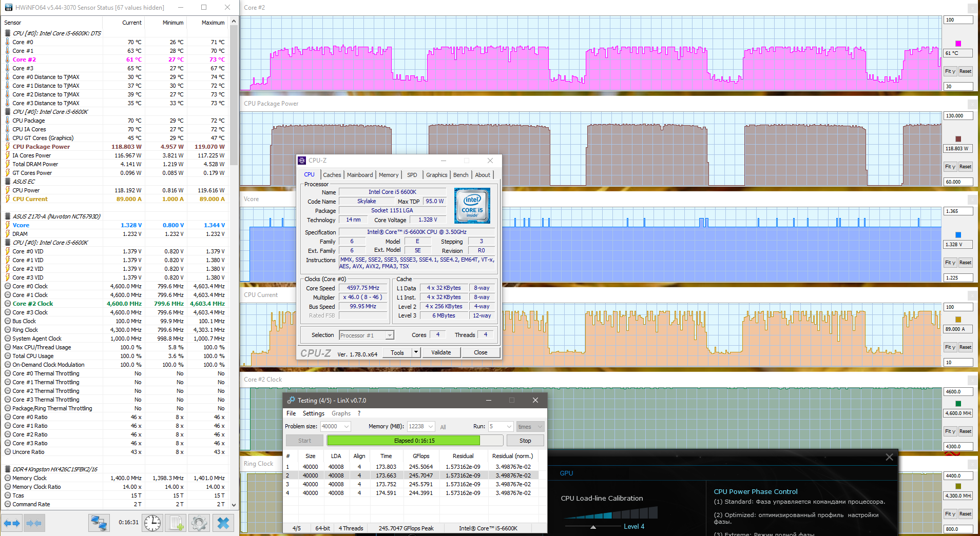Switch to the Graphics tab in CPU-Z
This screenshot has width=980, height=536.
[x=437, y=175]
